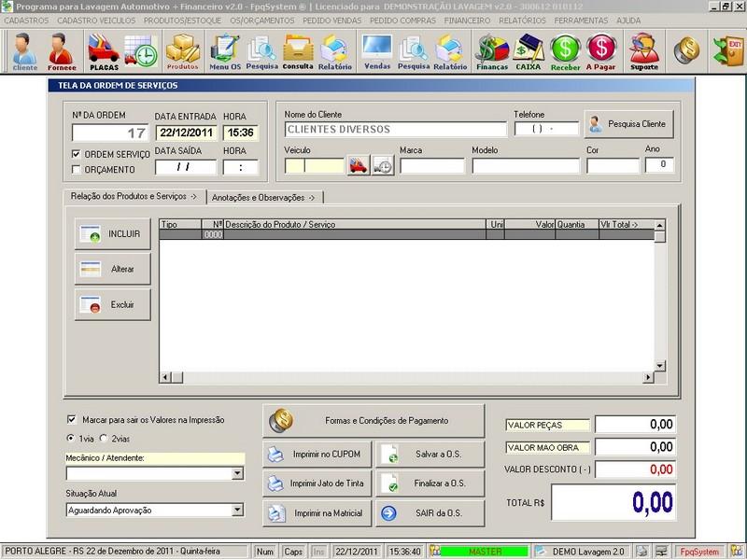
Task: Open the Menu OS icon
Action: point(225,51)
